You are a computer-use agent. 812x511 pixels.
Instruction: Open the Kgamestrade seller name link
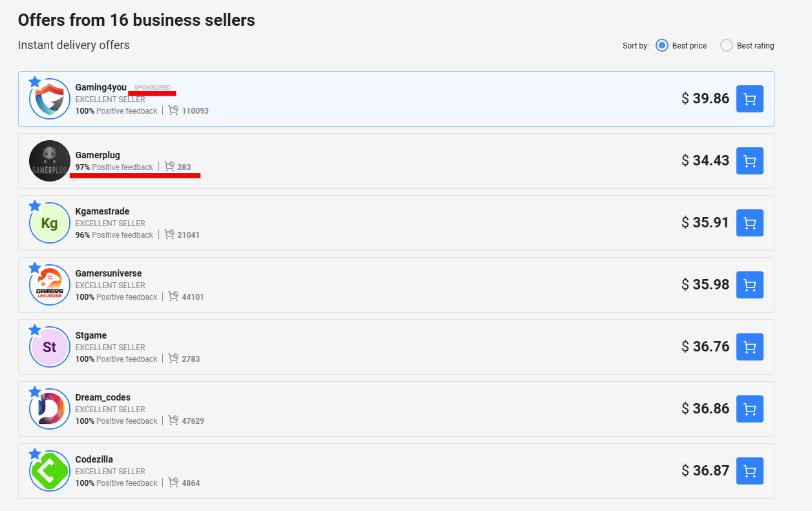point(102,211)
